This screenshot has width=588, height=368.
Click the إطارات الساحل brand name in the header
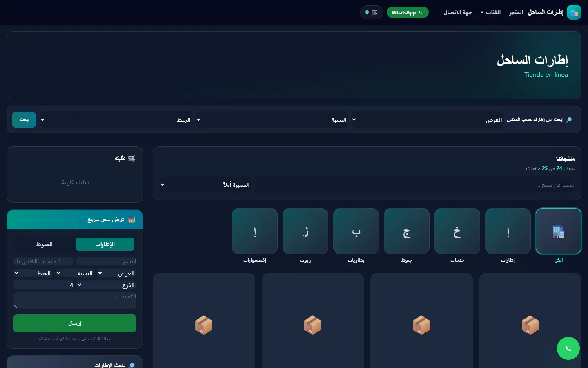[x=546, y=12]
